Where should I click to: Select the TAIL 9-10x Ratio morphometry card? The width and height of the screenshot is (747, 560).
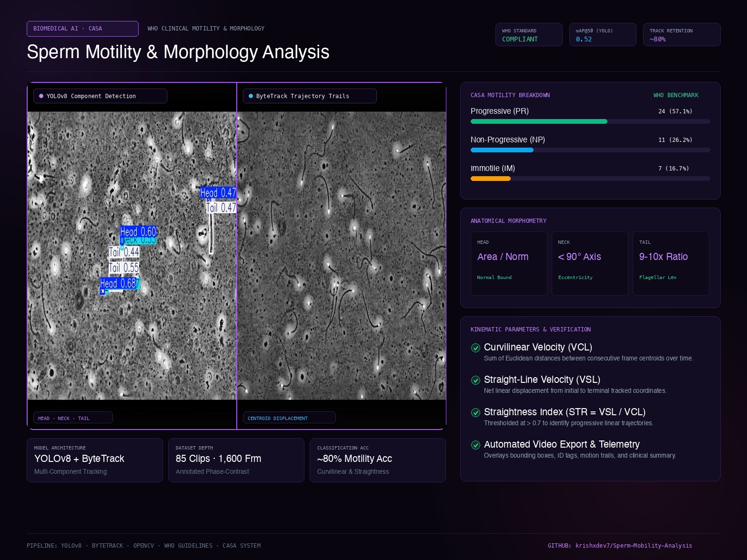671,263
